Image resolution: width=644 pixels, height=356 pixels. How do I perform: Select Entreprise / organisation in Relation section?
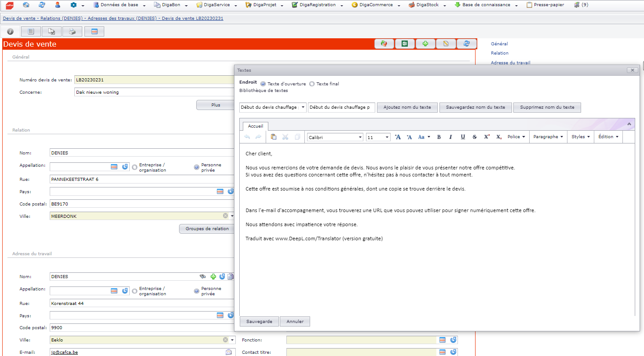pyautogui.click(x=135, y=167)
